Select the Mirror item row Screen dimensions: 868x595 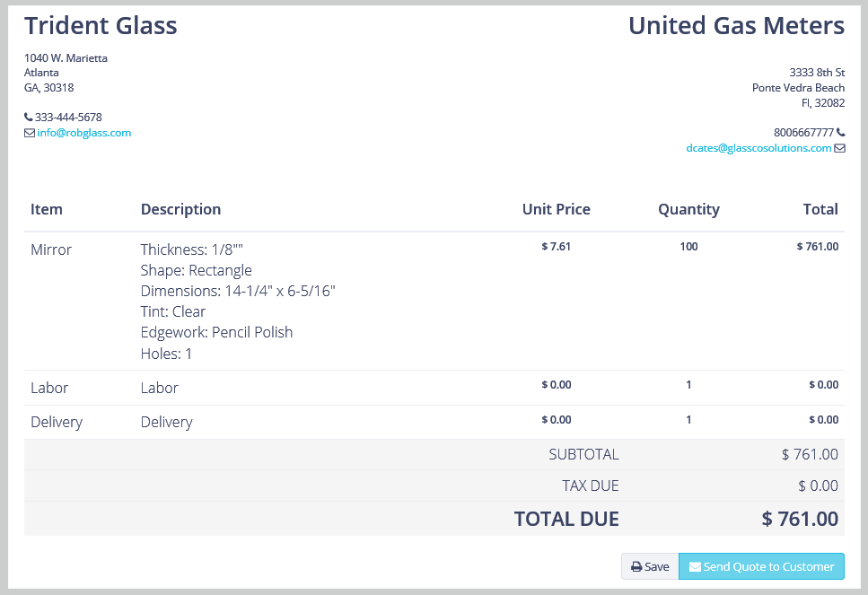[x=434, y=302]
